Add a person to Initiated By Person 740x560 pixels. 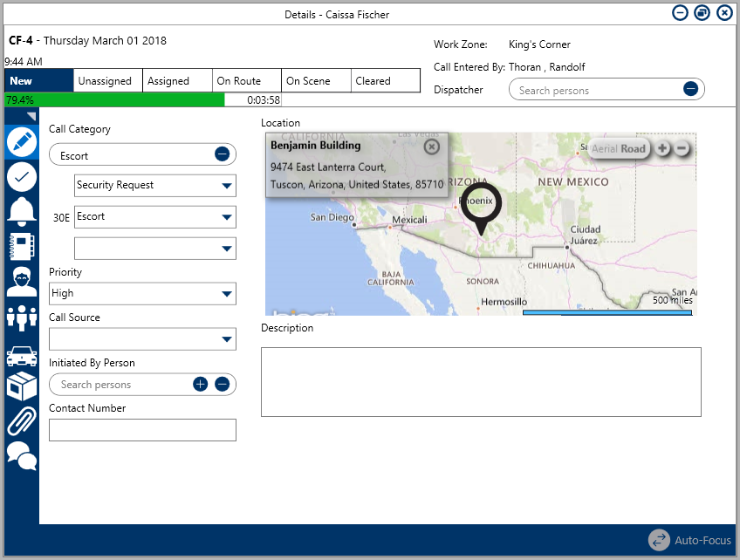pos(201,385)
